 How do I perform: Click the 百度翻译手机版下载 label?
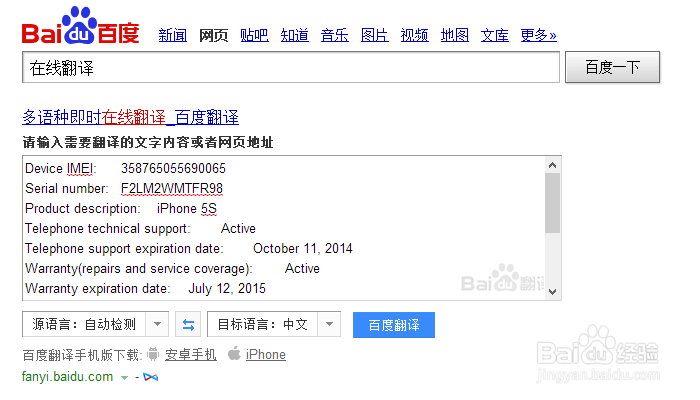tap(82, 355)
